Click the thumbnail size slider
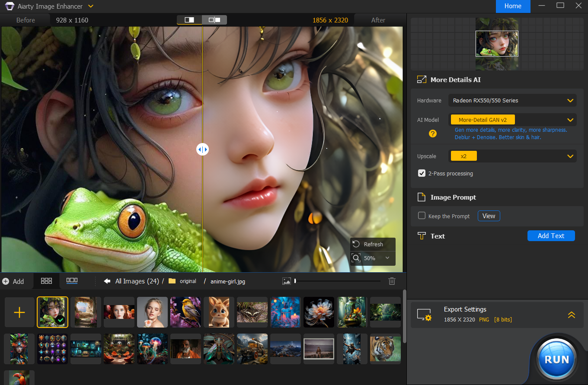 337,281
